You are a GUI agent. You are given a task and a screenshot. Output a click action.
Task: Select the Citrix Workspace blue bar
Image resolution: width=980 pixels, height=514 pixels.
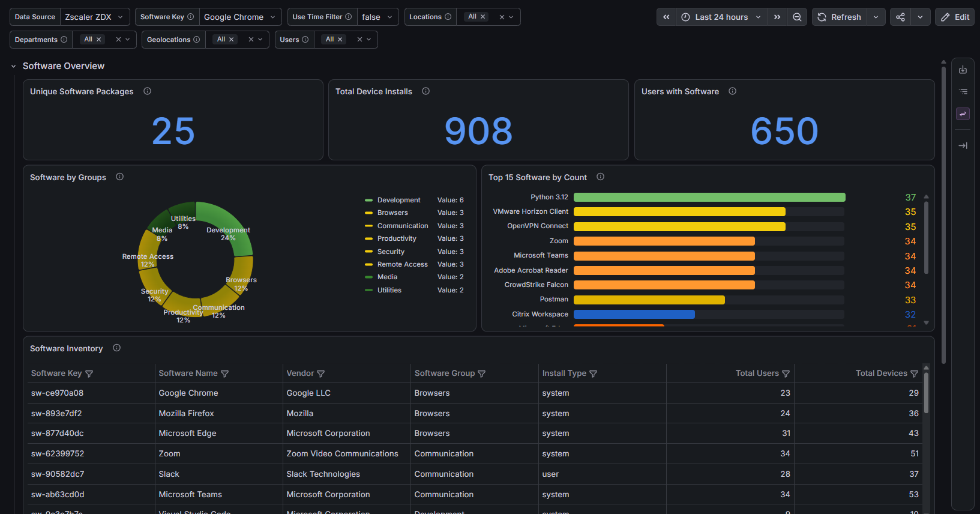(x=634, y=314)
